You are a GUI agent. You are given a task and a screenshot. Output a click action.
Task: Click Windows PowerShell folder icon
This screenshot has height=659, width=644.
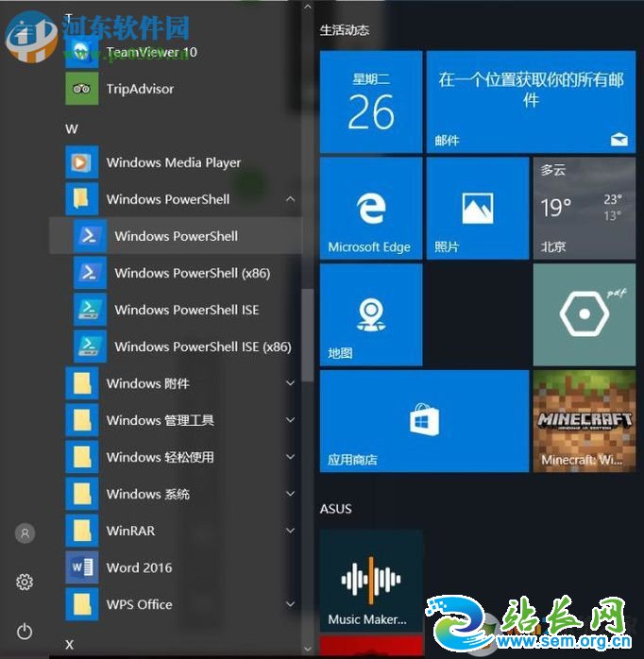tap(82, 199)
